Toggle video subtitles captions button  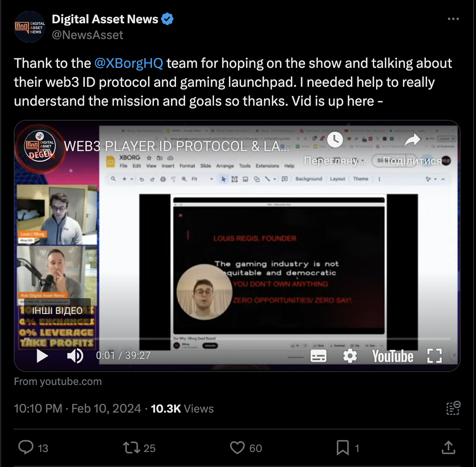(319, 356)
